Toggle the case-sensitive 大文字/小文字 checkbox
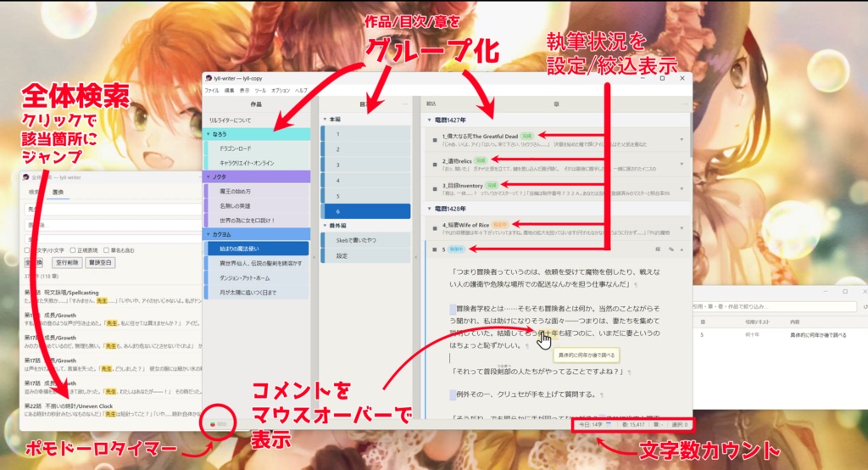The width and height of the screenshot is (868, 470). coord(26,250)
